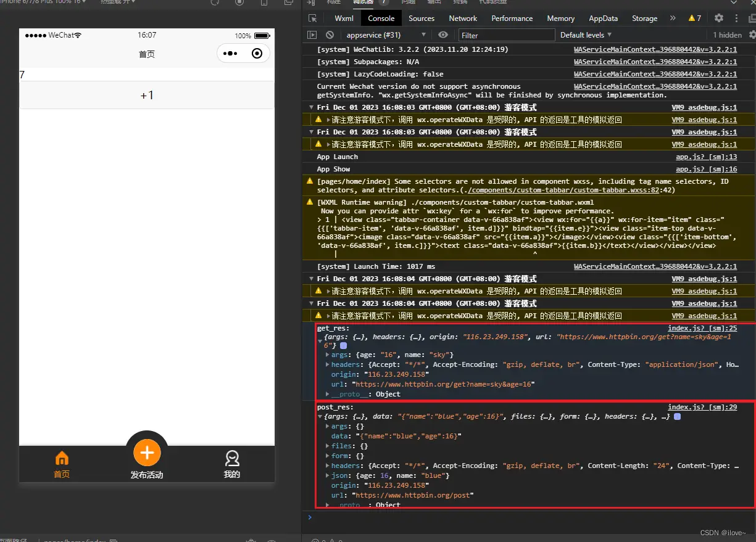
Task: Click the warning icon on the pages/home/index selectors message
Action: [310, 182]
